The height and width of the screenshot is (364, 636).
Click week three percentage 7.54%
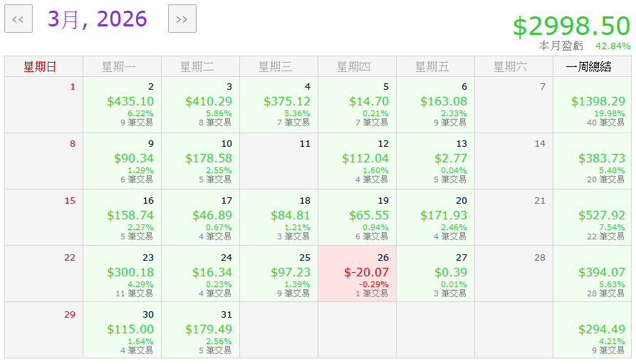(x=612, y=228)
